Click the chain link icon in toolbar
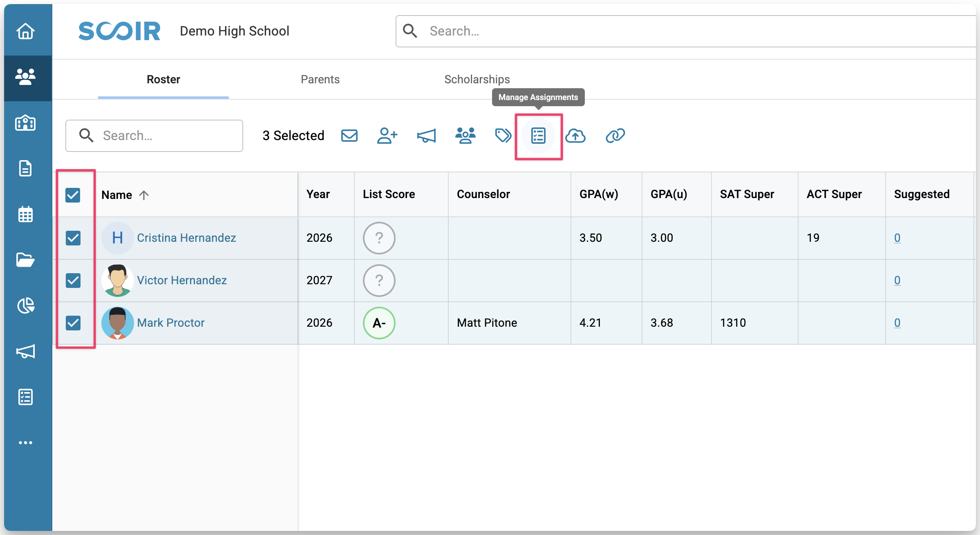This screenshot has height=535, width=980. (615, 136)
